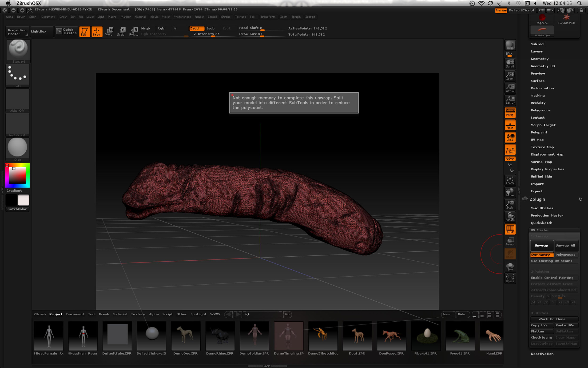Collapse the UV Master section
The width and height of the screenshot is (588, 368).
click(540, 230)
